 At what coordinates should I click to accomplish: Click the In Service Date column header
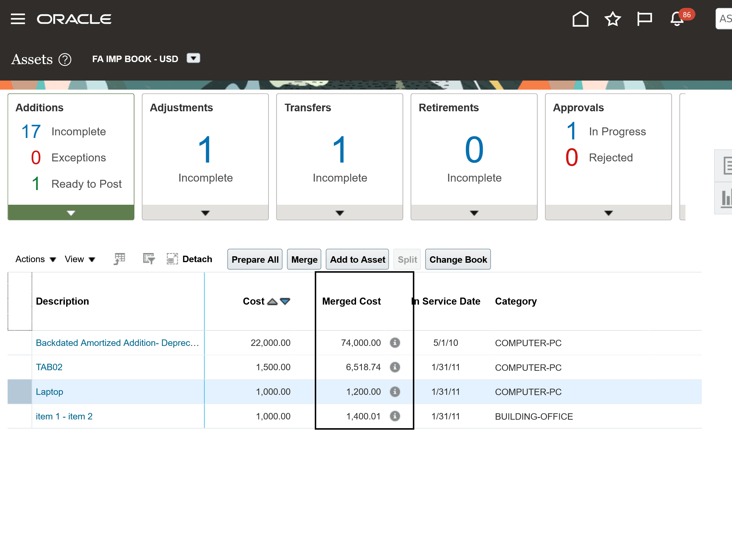pyautogui.click(x=446, y=301)
